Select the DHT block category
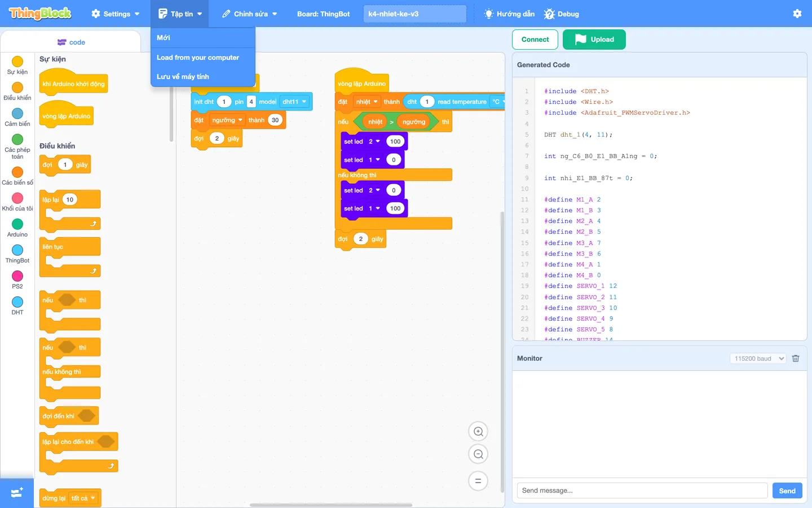812x508 pixels. [17, 305]
